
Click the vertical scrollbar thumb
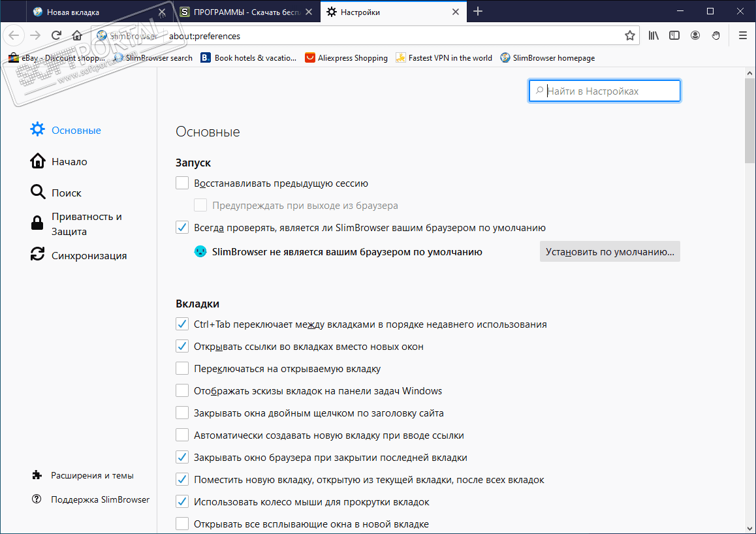click(749, 121)
